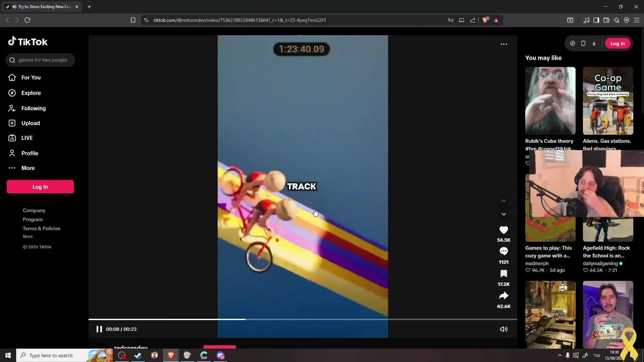Go to TikTok LIVE

(27, 138)
